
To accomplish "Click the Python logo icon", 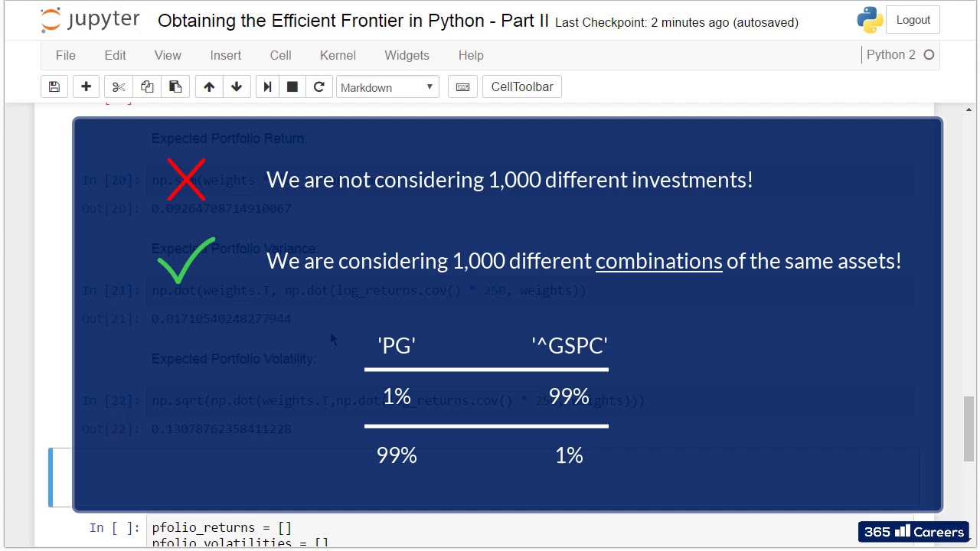I will pos(870,21).
